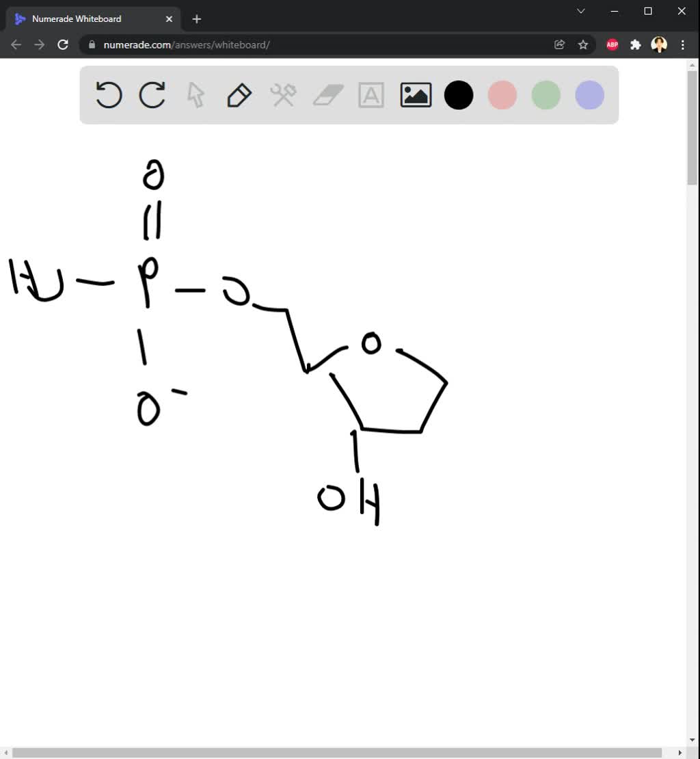
Task: Open the extensions puzzle-piece menu
Action: click(635, 44)
